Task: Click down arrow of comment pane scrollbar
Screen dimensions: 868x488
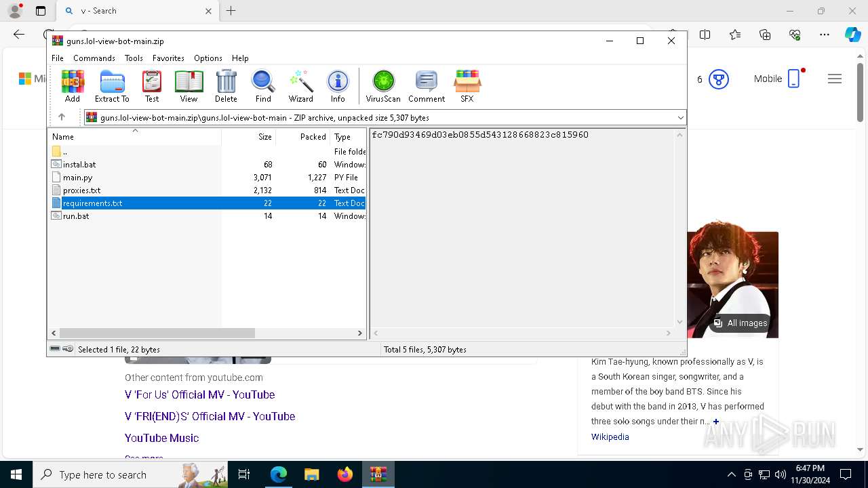Action: (679, 322)
